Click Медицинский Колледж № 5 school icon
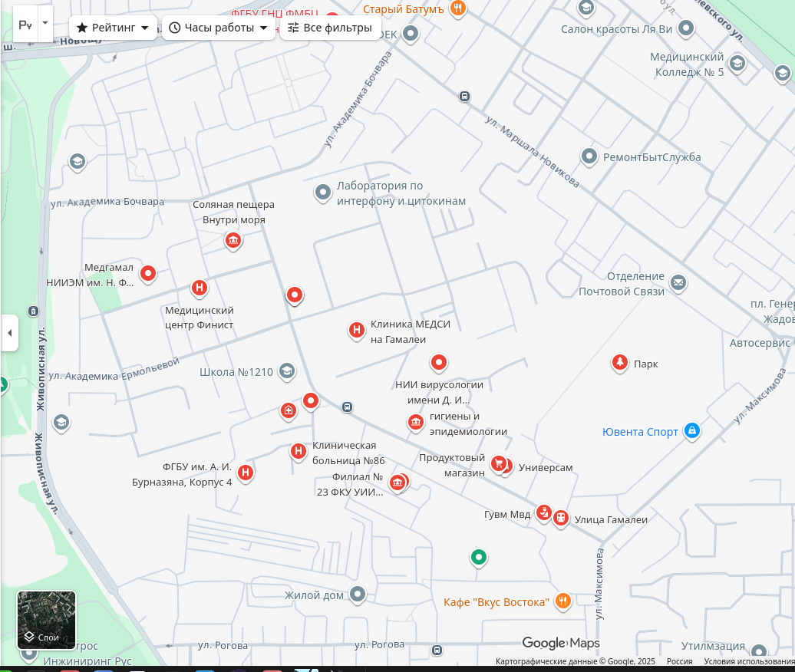Screen dimensions: 795x672 (x=737, y=64)
